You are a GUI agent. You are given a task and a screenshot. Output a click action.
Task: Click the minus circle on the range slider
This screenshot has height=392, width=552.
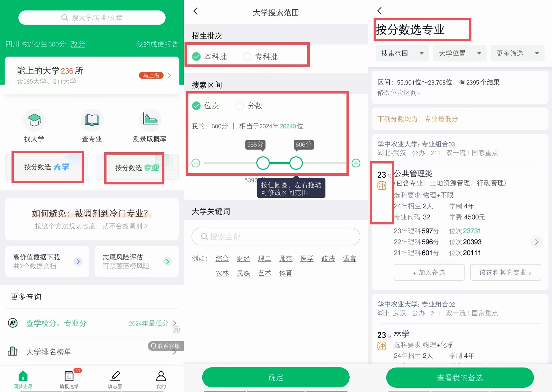(x=196, y=163)
